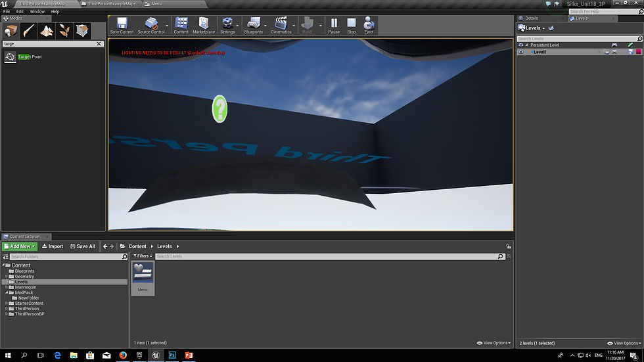Image resolution: width=644 pixels, height=362 pixels.
Task: Expand the Build options dropdown arrow
Action: pos(321,26)
